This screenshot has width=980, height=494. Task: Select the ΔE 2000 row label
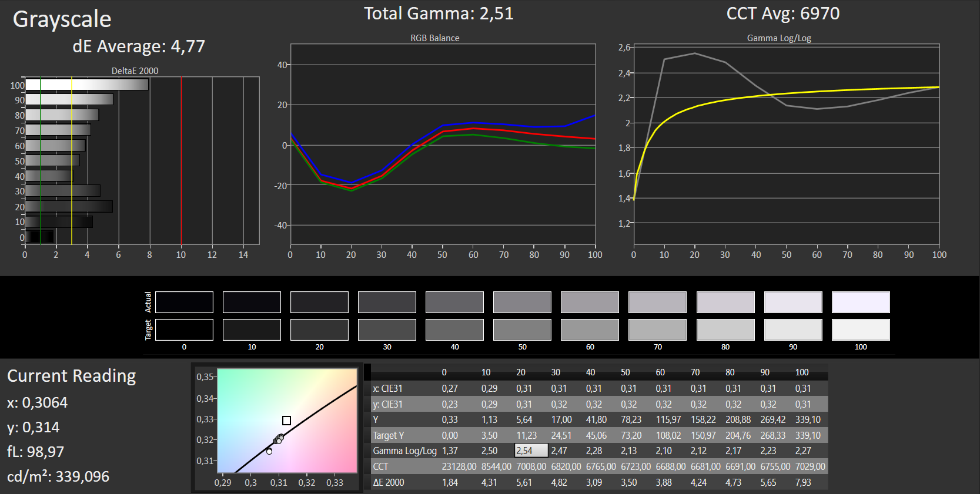pyautogui.click(x=389, y=482)
